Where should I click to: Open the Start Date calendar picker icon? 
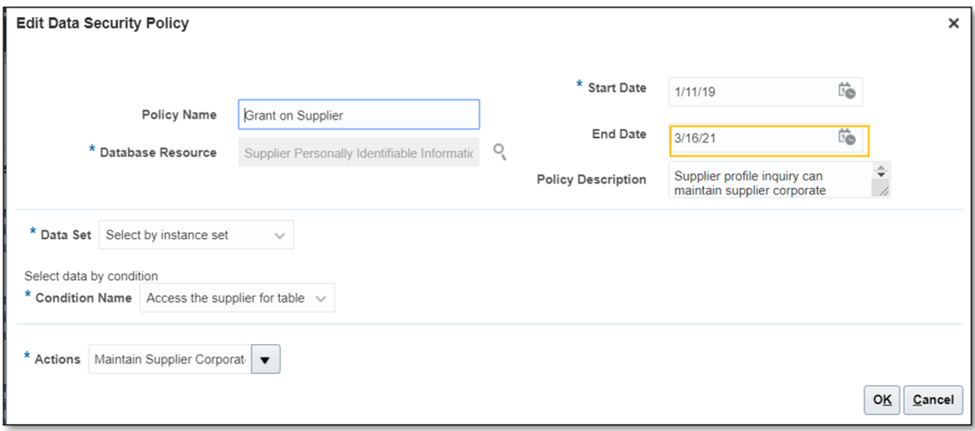(x=846, y=90)
